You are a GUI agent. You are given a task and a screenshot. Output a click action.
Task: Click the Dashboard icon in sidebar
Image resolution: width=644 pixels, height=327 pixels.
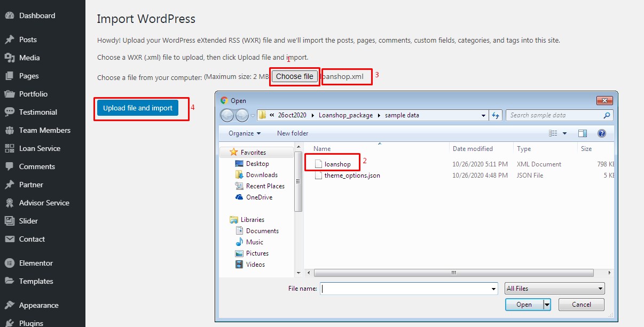[x=9, y=15]
